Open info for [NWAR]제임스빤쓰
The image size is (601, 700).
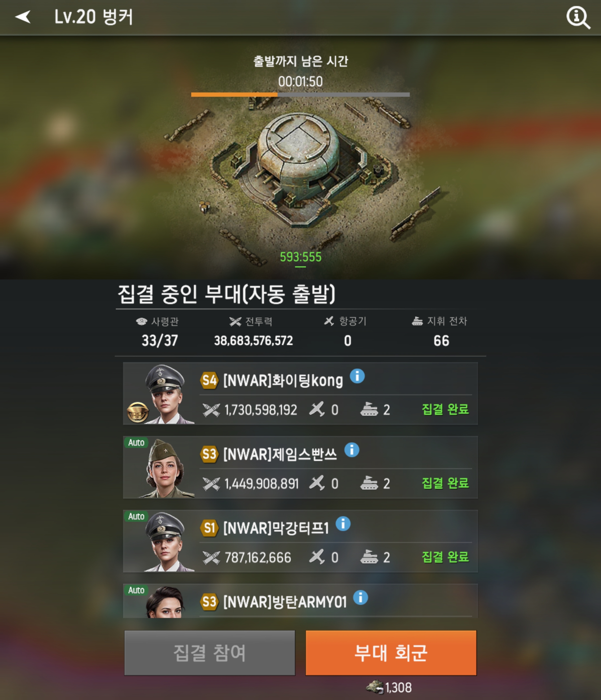351,450
